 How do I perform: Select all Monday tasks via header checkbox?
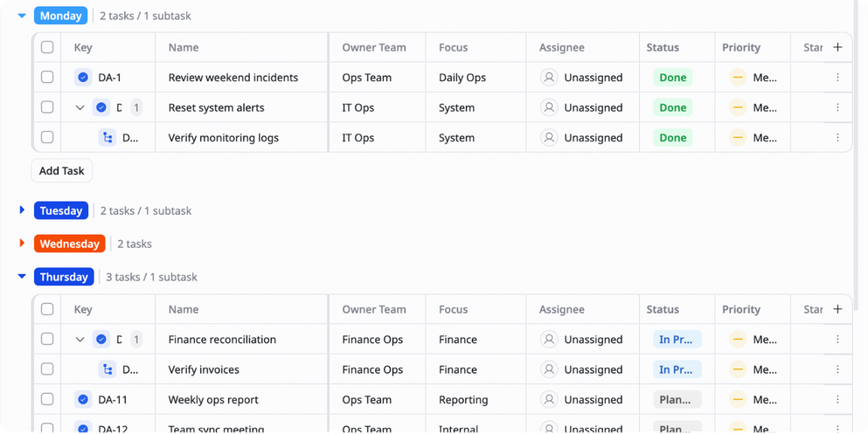[x=47, y=47]
